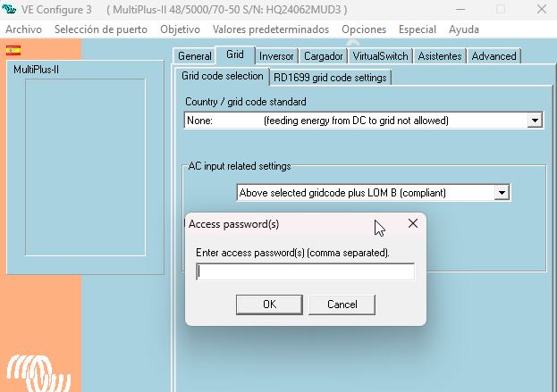Open the Ayuda menu
This screenshot has height=392, width=557.
tap(464, 29)
